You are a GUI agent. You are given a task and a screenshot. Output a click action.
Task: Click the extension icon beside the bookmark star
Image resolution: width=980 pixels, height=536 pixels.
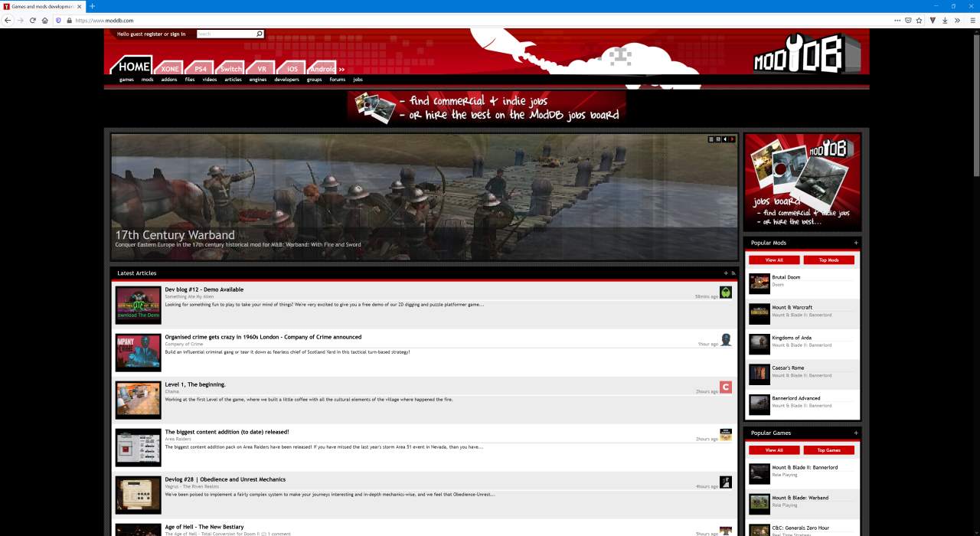click(933, 21)
